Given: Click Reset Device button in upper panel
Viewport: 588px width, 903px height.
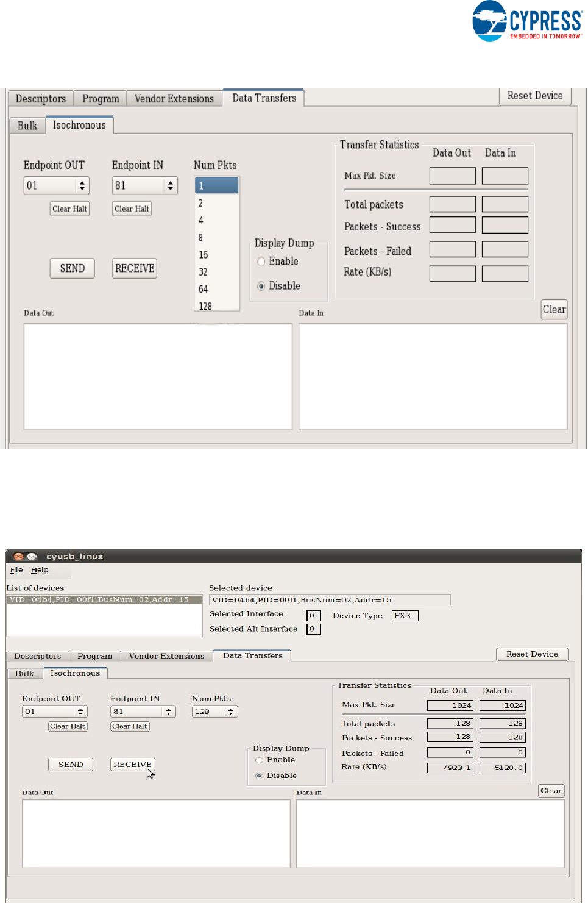Looking at the screenshot, I should [x=535, y=96].
